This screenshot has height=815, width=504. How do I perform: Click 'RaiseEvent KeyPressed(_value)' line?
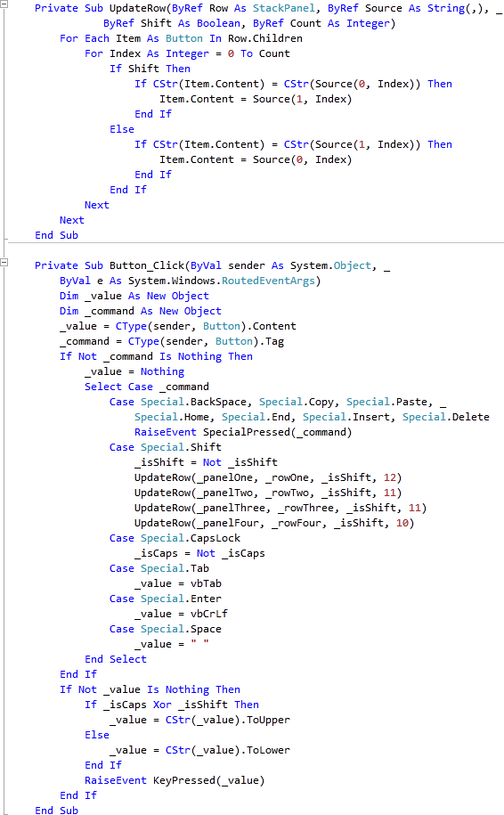coord(175,780)
